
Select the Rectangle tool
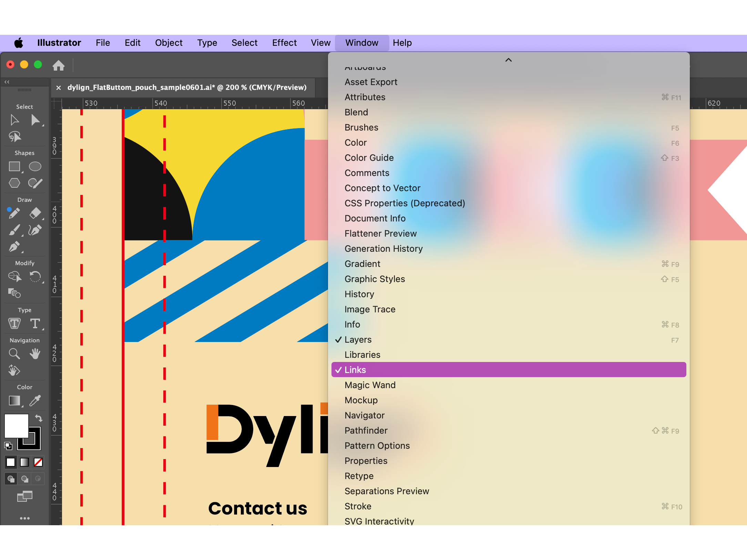click(14, 167)
